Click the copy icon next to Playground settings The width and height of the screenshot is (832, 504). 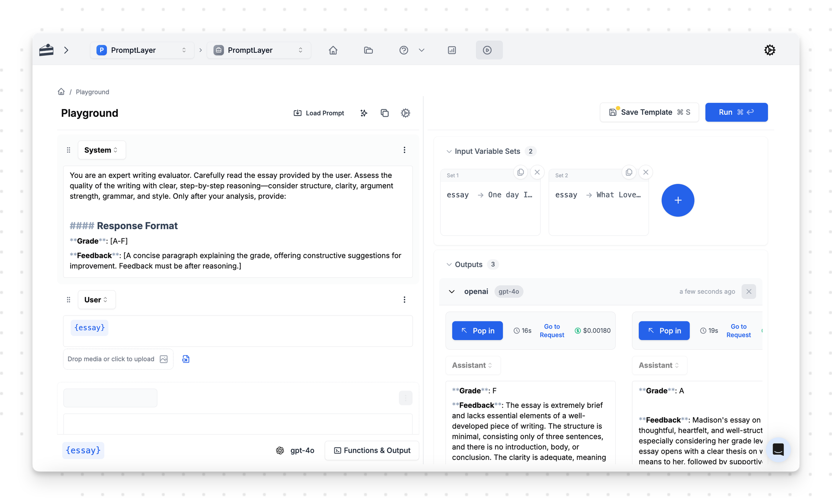pos(385,113)
